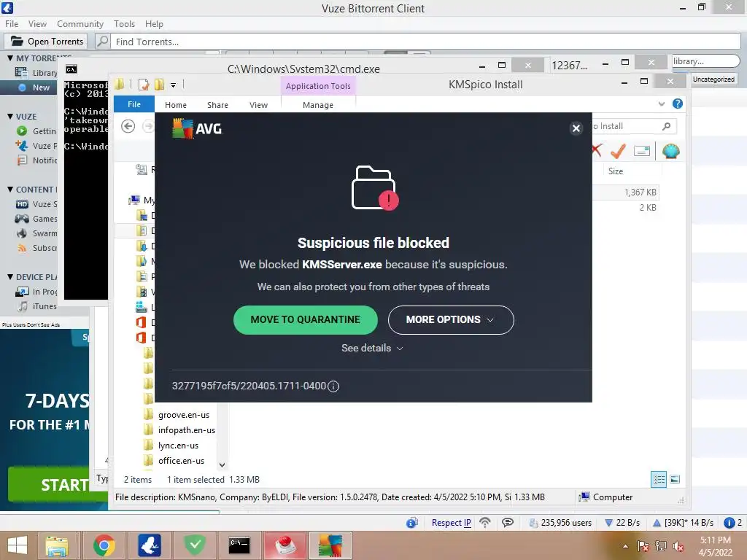This screenshot has height=560, width=747.
Task: Open Vuze Tools menu
Action: (x=124, y=24)
